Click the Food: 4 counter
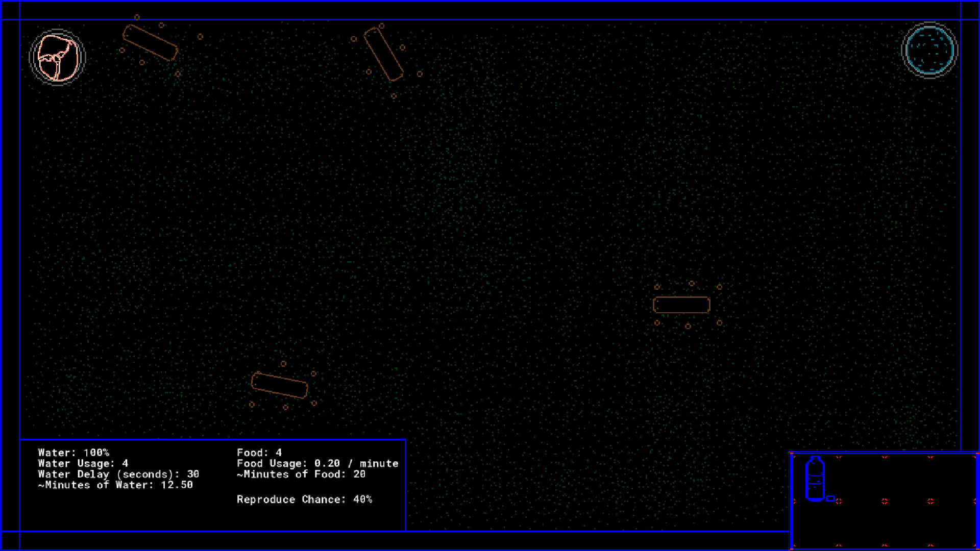The width and height of the screenshot is (980, 551). coord(259,453)
